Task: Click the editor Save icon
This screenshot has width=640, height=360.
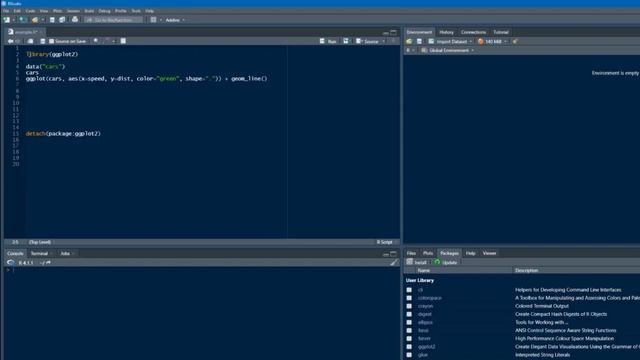Action: [42, 41]
